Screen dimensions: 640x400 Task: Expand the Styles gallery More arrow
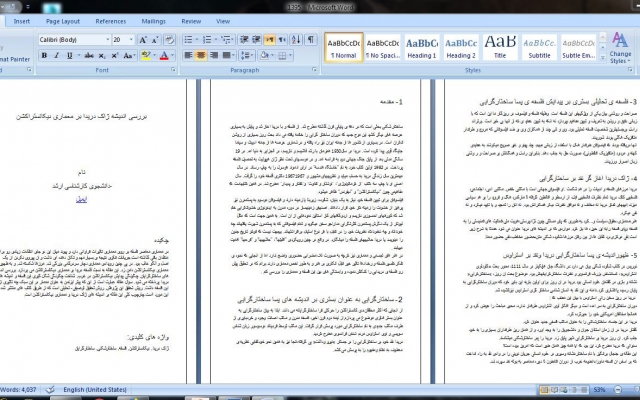coord(602,58)
